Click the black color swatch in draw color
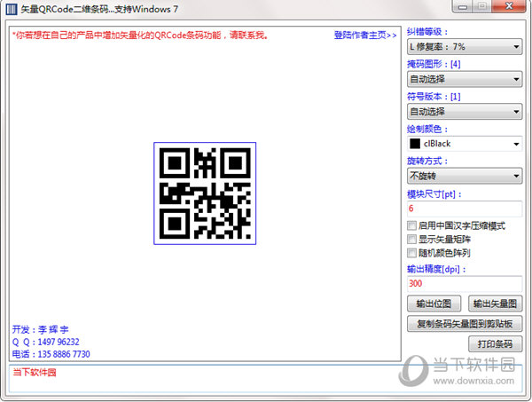 tap(415, 144)
